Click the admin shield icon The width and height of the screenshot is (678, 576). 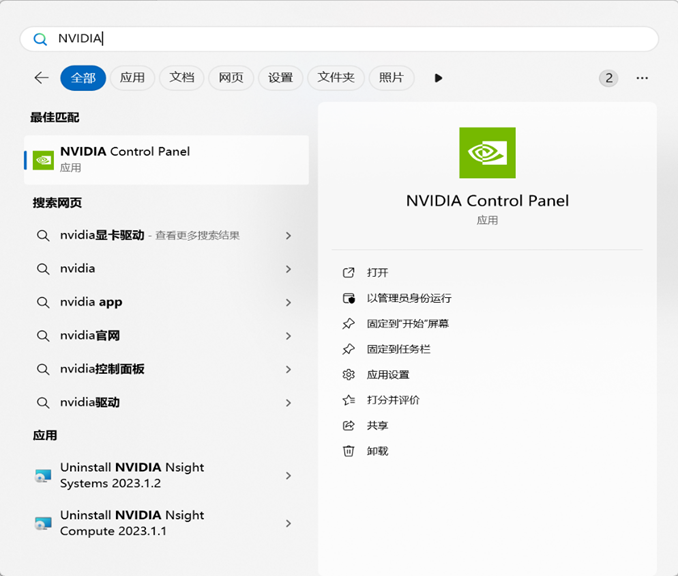point(349,298)
